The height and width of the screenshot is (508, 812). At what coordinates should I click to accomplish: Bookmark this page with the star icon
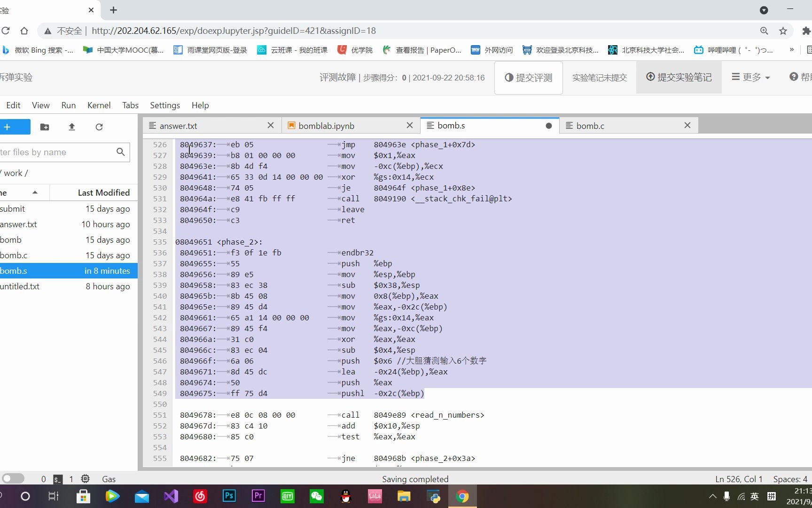pos(783,31)
